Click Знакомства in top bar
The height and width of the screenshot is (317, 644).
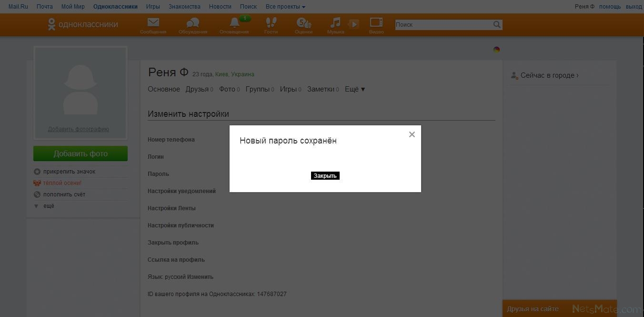click(184, 7)
